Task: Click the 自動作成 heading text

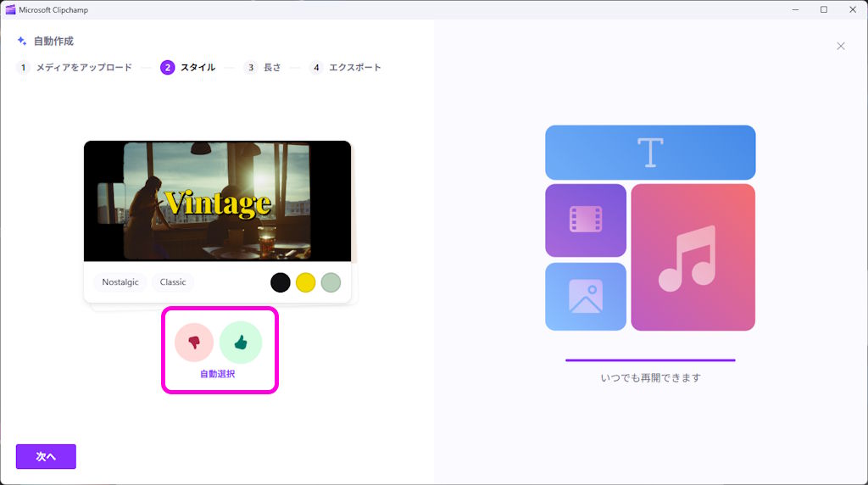Action: [x=53, y=41]
